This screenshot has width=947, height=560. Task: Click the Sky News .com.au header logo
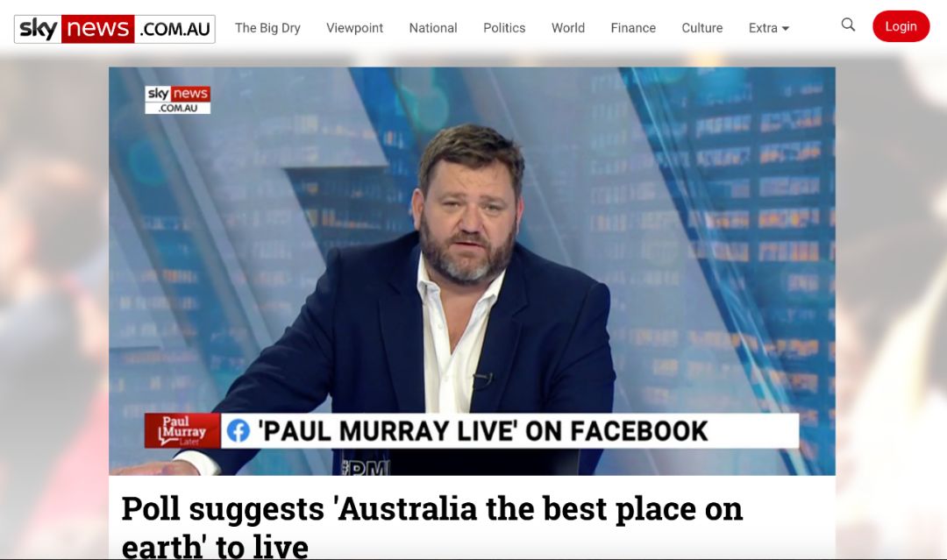(115, 29)
